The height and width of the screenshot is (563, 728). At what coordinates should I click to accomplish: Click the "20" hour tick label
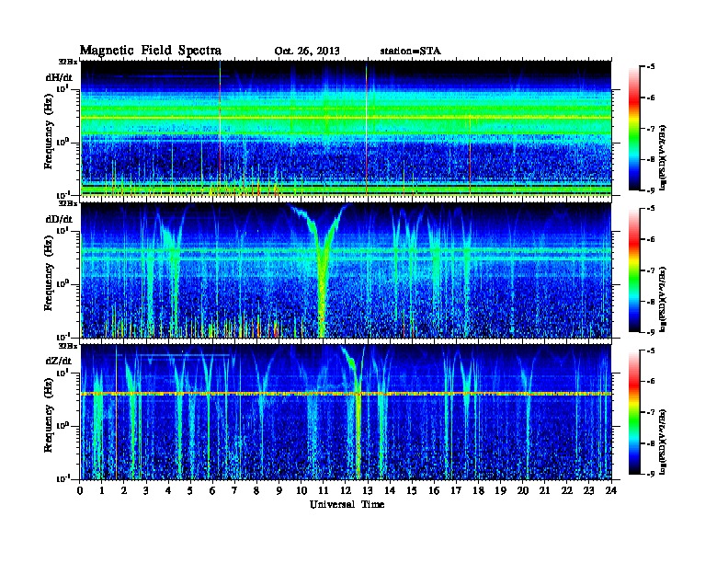523,490
